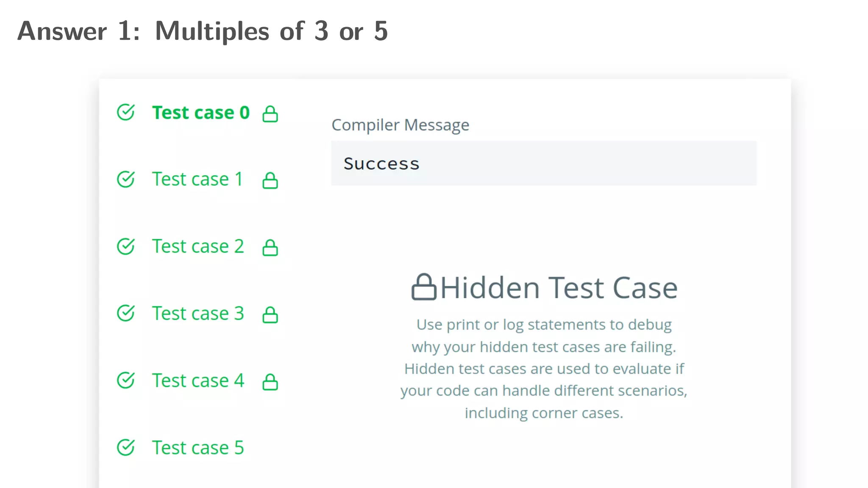
Task: Switch to Test case 2
Action: (x=198, y=246)
